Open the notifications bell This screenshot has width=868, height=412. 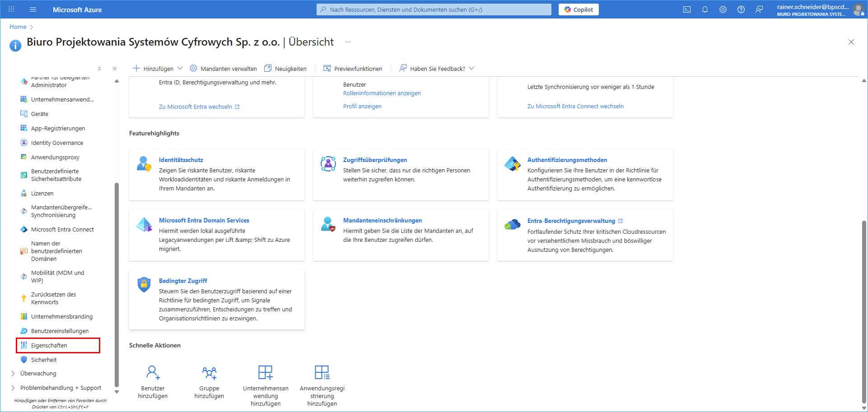pos(705,9)
